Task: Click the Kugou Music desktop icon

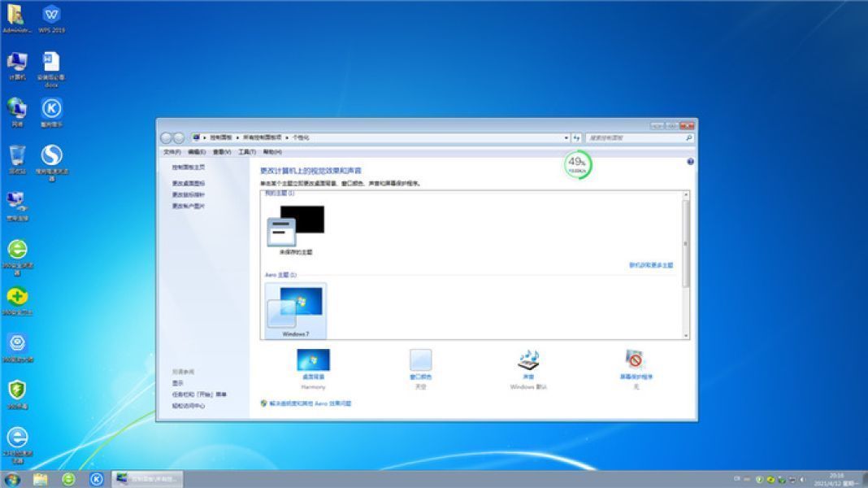Action: (51, 110)
